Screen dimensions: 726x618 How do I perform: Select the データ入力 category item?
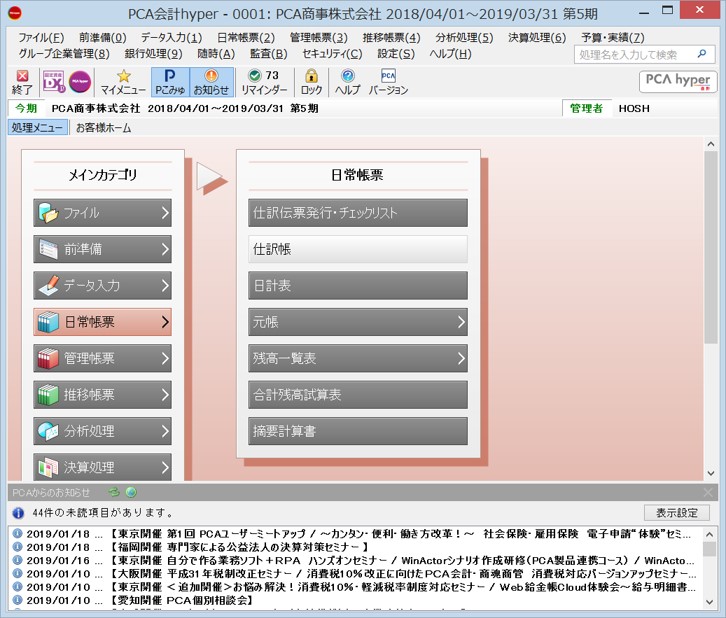click(102, 286)
